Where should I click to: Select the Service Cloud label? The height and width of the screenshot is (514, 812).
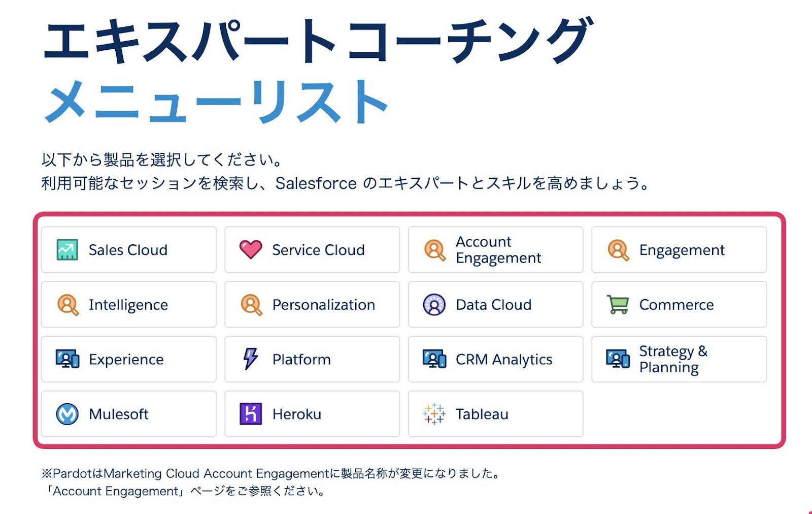click(318, 250)
